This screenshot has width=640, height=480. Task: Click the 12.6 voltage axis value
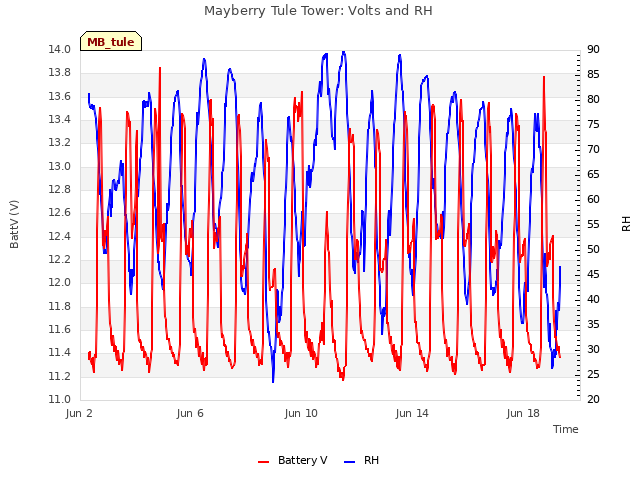click(x=60, y=213)
